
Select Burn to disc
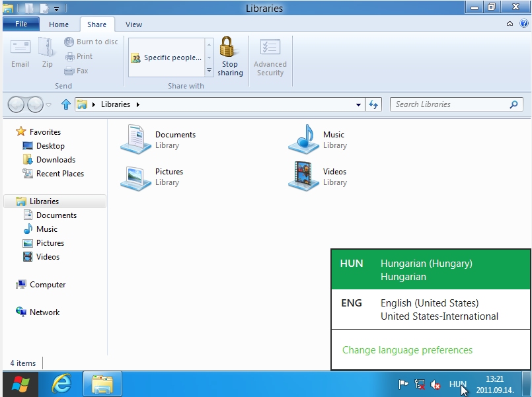pos(91,42)
